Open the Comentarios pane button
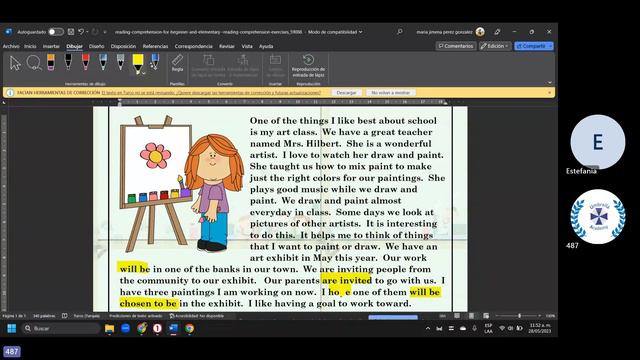 click(456, 46)
